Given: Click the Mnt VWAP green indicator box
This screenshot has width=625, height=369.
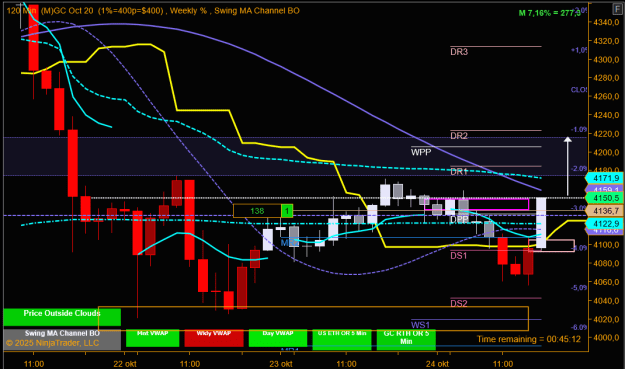Looking at the screenshot, I should tap(152, 338).
